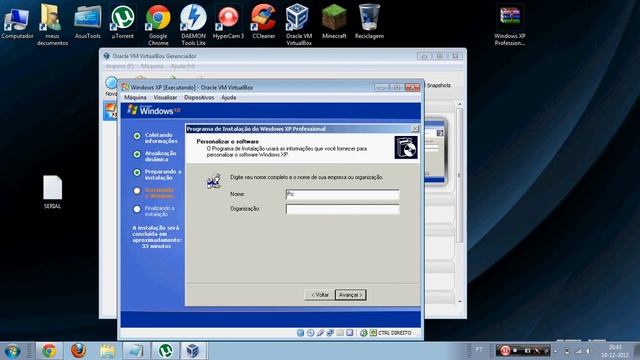Click the CTRL DIREITO host key label
This screenshot has width=640, height=360.
coord(394,333)
